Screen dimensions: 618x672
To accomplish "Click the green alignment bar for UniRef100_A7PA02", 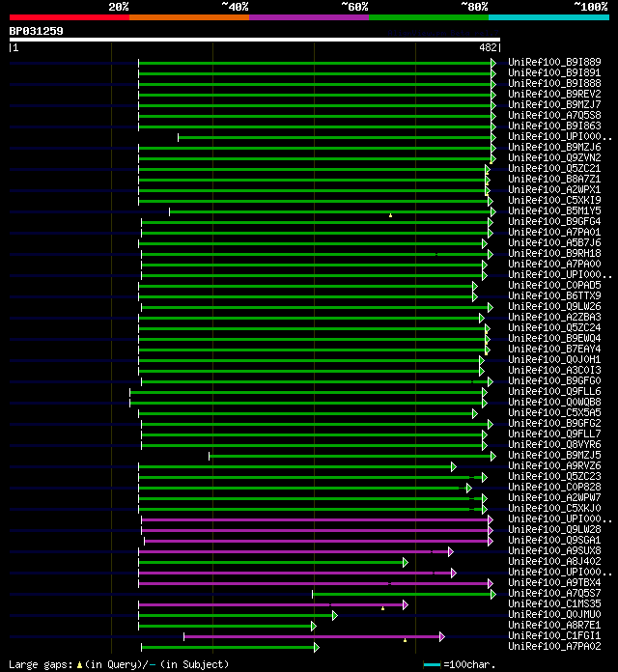I will (x=230, y=647).
